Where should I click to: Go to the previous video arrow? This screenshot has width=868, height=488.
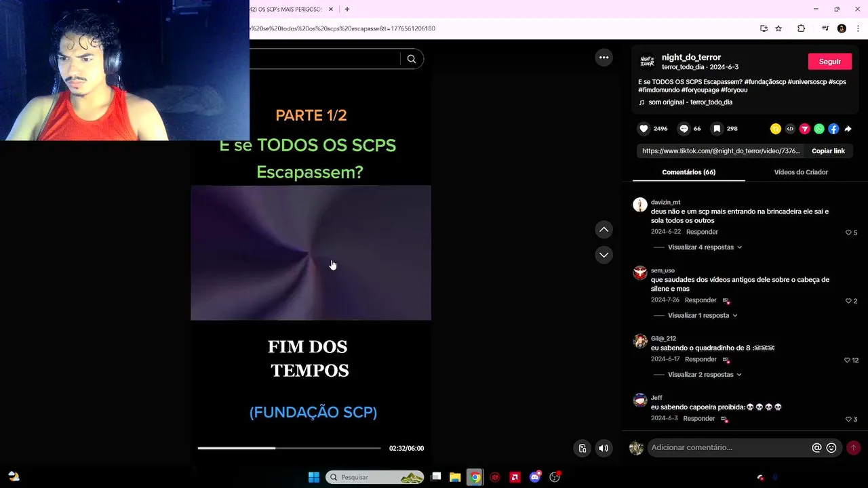604,230
